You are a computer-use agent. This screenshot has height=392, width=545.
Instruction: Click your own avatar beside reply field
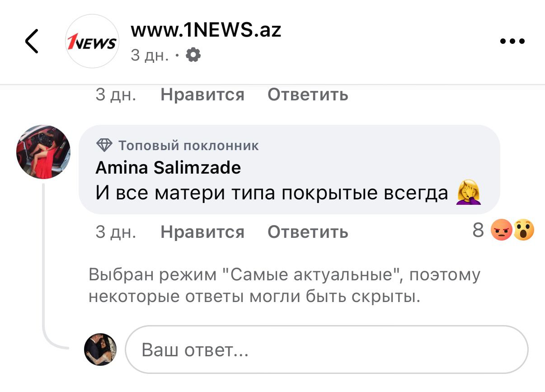coord(100,349)
